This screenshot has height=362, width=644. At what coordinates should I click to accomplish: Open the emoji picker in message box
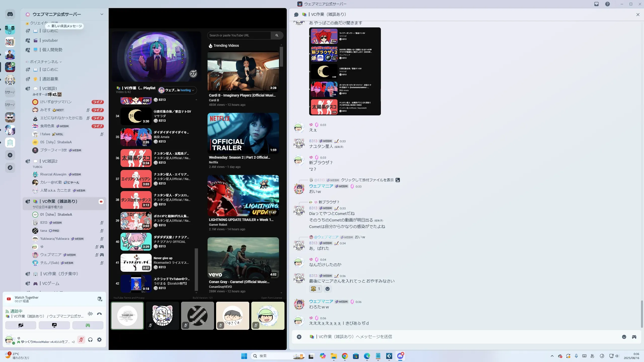[x=624, y=337]
